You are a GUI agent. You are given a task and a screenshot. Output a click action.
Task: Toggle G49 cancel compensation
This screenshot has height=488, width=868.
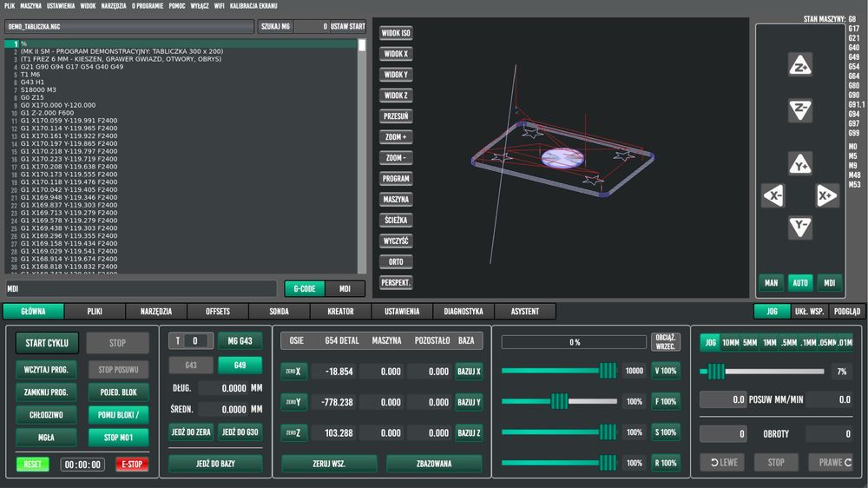click(240, 365)
